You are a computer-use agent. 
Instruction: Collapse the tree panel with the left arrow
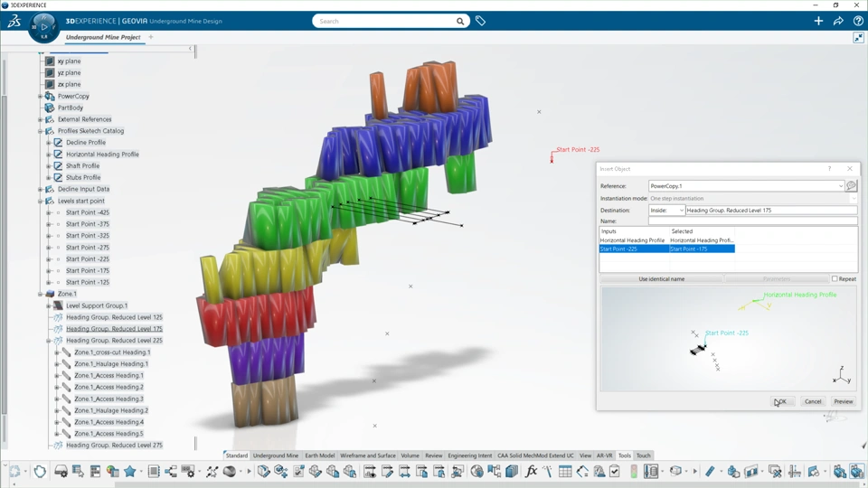190,49
